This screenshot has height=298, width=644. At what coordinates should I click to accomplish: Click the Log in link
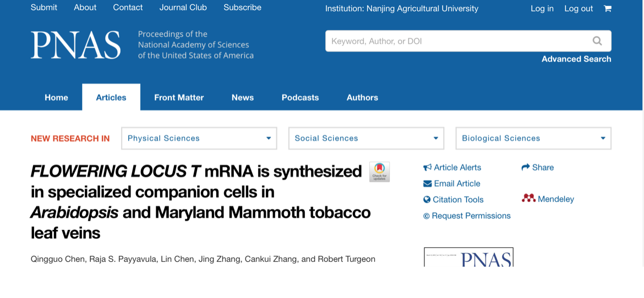[x=542, y=8]
